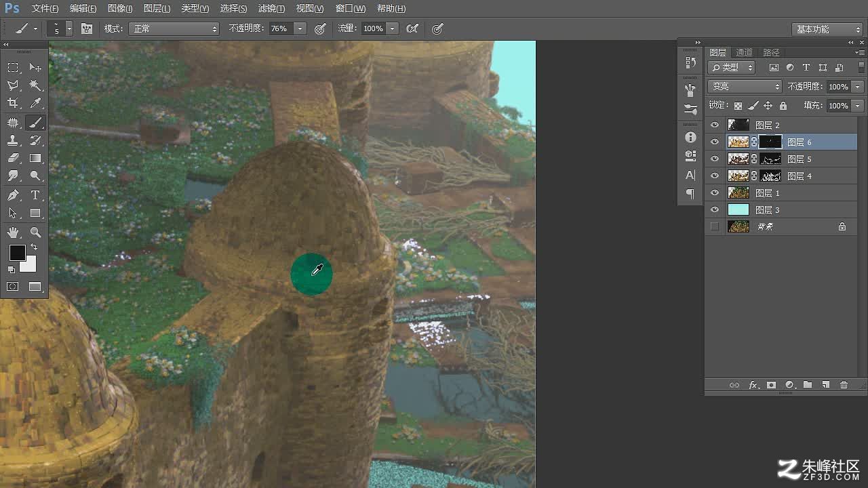Hide layer 图层 4
The width and height of the screenshot is (868, 488).
[x=714, y=176]
